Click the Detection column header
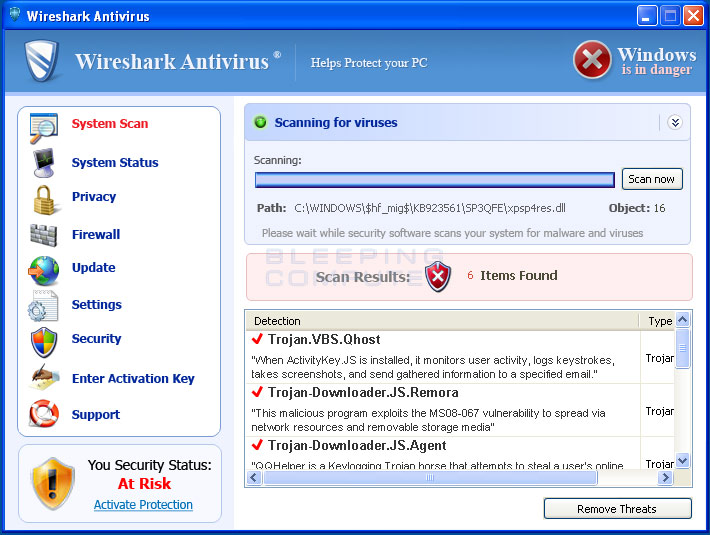Screen dimensions: 710x535 (442, 321)
